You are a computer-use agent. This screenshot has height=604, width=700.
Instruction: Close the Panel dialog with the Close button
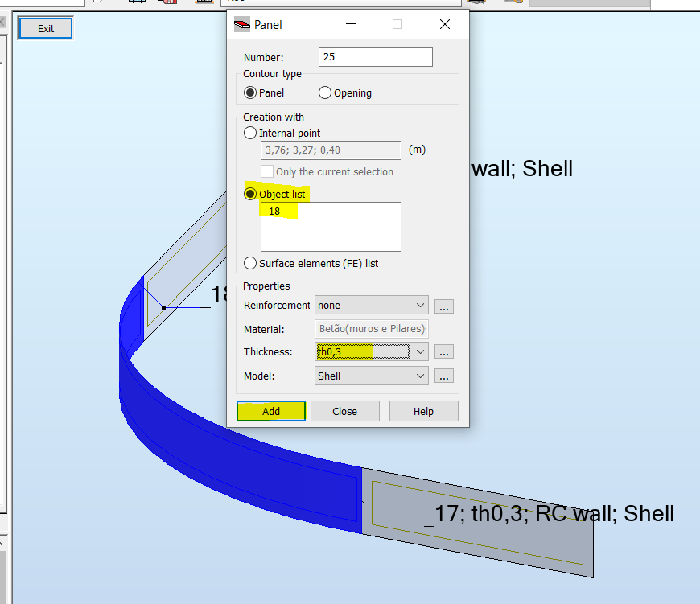click(x=344, y=411)
